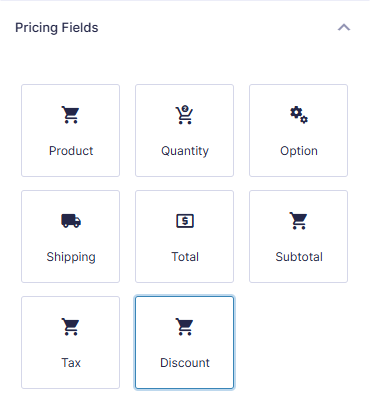This screenshot has width=370, height=416.
Task: Pick the Subtotal field label
Action: click(x=299, y=257)
